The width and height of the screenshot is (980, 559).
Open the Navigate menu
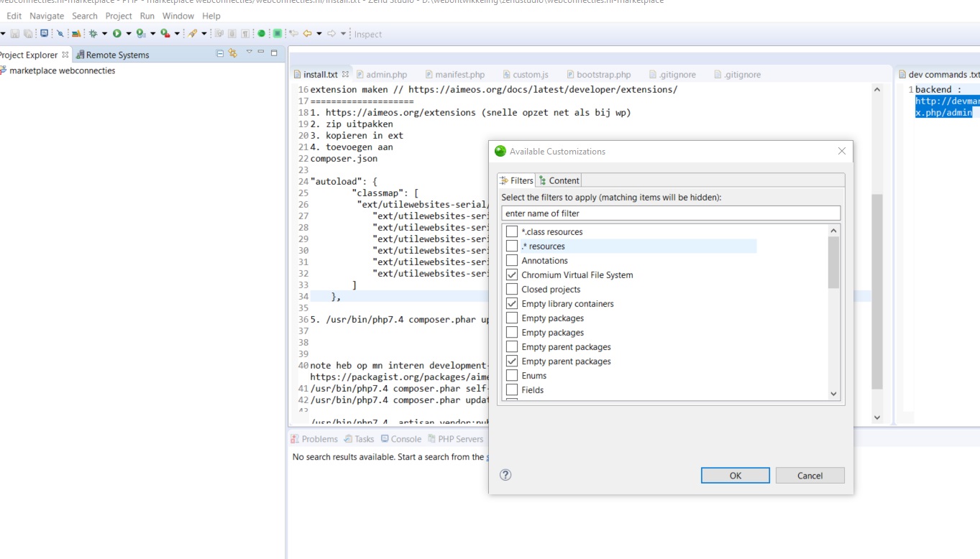coord(47,16)
